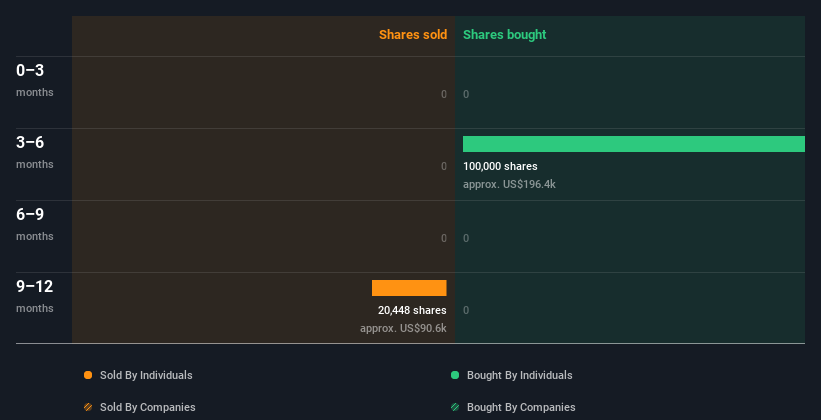821x420 pixels.
Task: Click the shares-sold 0 in the 0–3 months row
Action: (x=444, y=94)
